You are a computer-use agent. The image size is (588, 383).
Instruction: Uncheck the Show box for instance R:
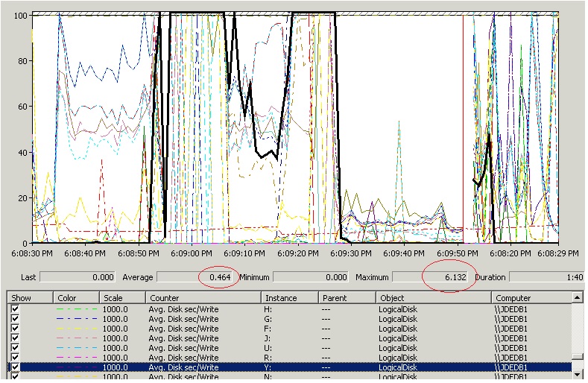(x=15, y=358)
